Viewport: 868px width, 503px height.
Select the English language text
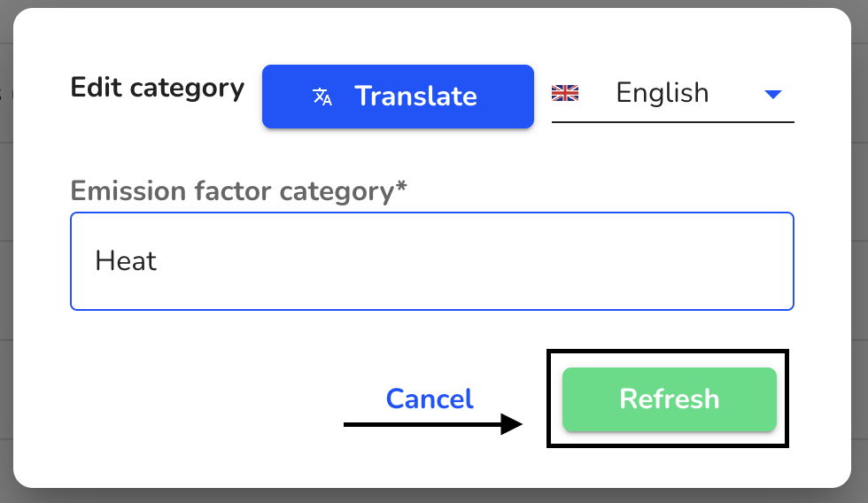663,93
